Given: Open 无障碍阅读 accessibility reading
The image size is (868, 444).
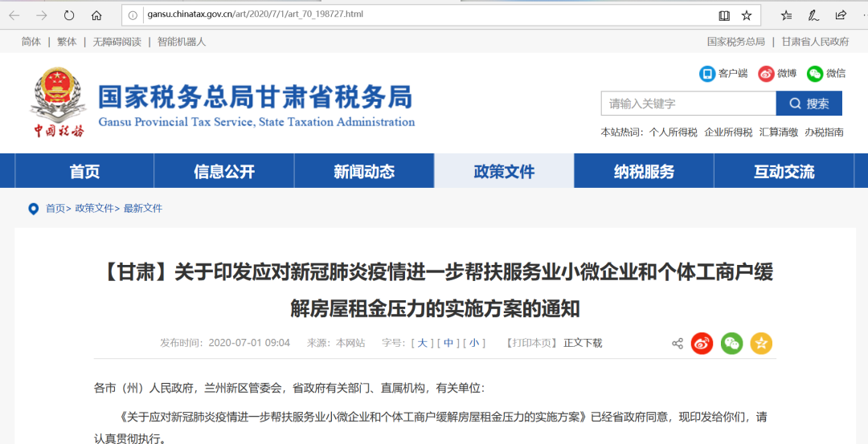Looking at the screenshot, I should (x=117, y=42).
